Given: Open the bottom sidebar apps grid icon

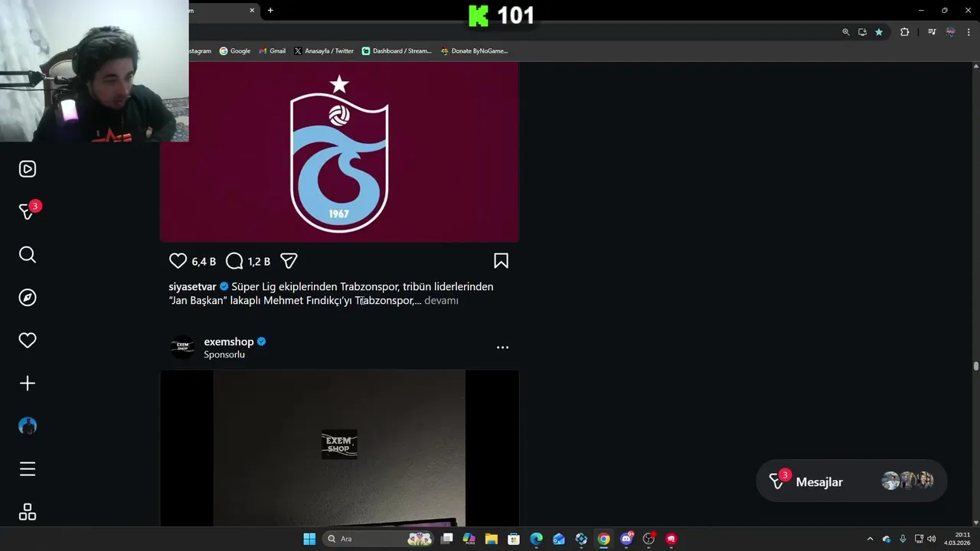Looking at the screenshot, I should pos(28,512).
